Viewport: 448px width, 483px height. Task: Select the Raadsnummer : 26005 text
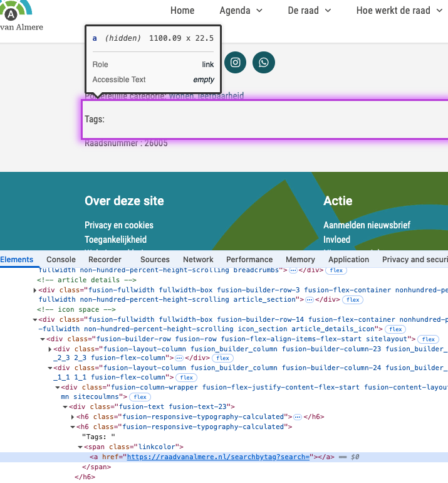coord(126,143)
